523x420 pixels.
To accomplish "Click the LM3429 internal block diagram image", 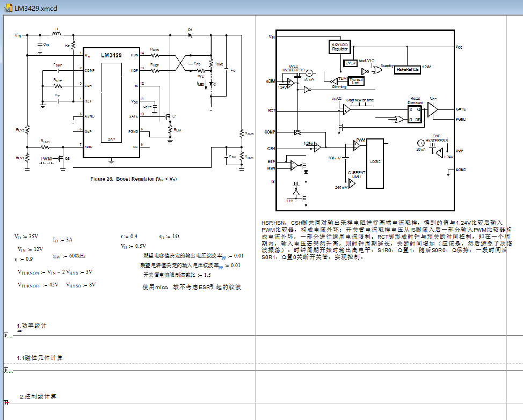I will click(365, 118).
